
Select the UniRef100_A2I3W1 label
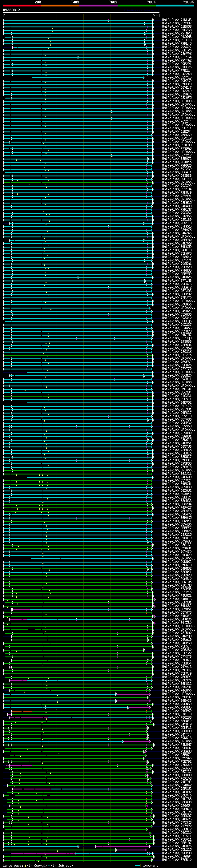177,410
